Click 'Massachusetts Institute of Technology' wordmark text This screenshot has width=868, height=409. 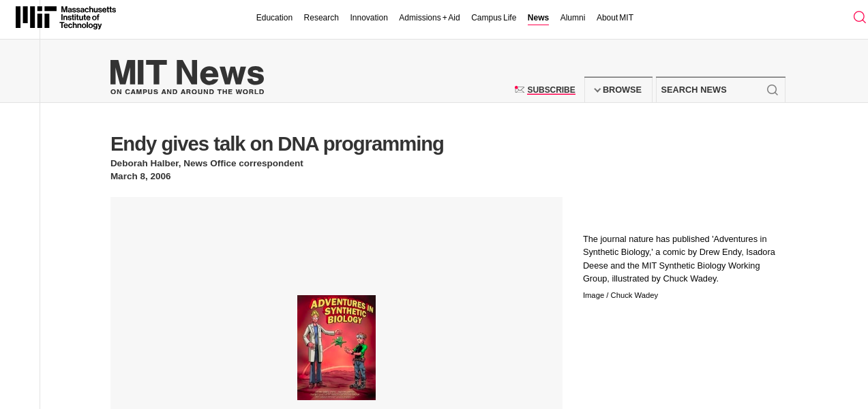87,18
